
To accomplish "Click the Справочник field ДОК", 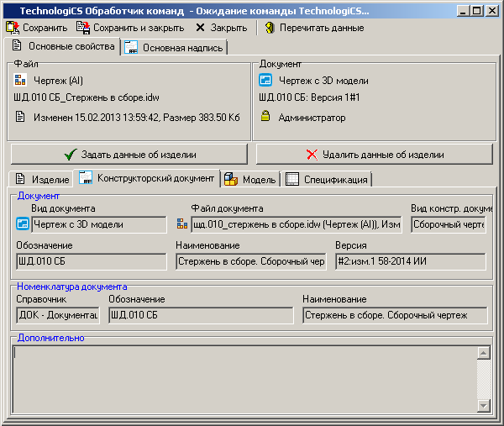I will click(x=57, y=315).
